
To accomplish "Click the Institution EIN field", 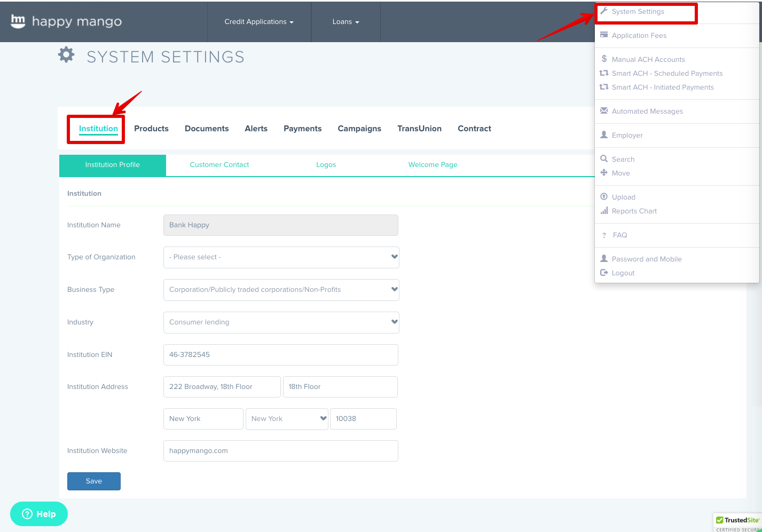I will [281, 355].
